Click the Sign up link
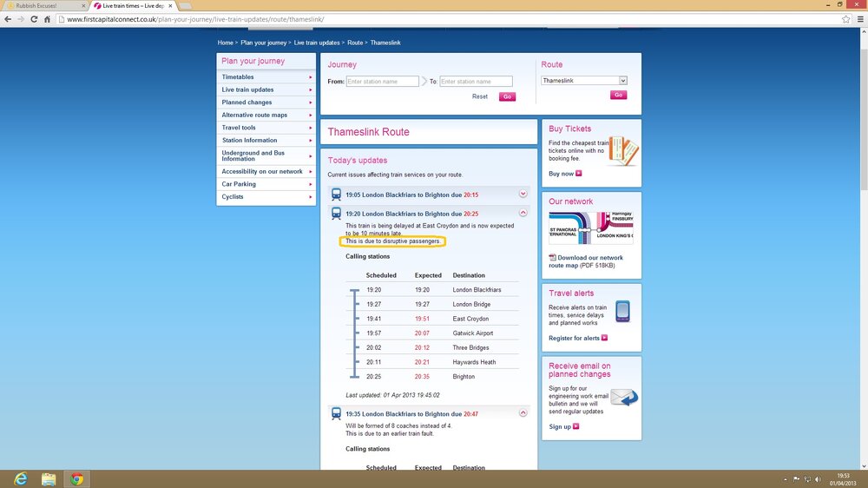 [x=560, y=427]
